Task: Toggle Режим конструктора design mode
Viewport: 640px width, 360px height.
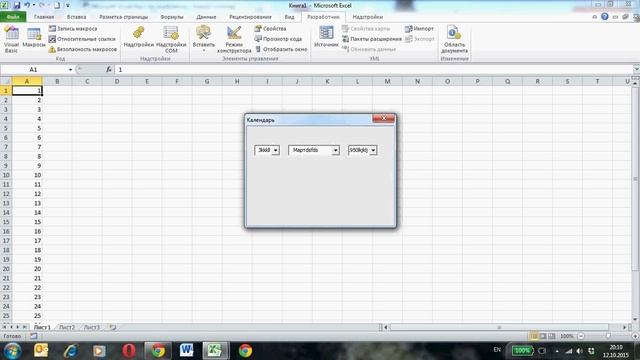Action: tap(234, 39)
